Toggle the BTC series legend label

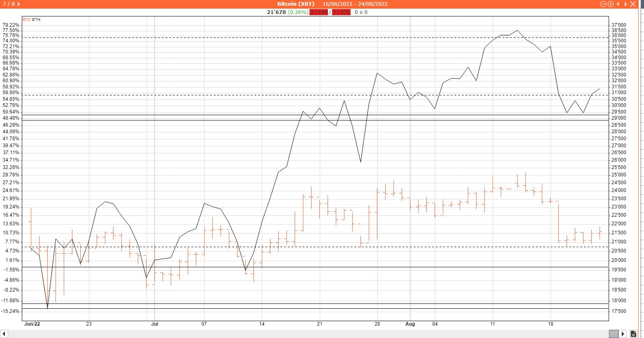pos(26,20)
